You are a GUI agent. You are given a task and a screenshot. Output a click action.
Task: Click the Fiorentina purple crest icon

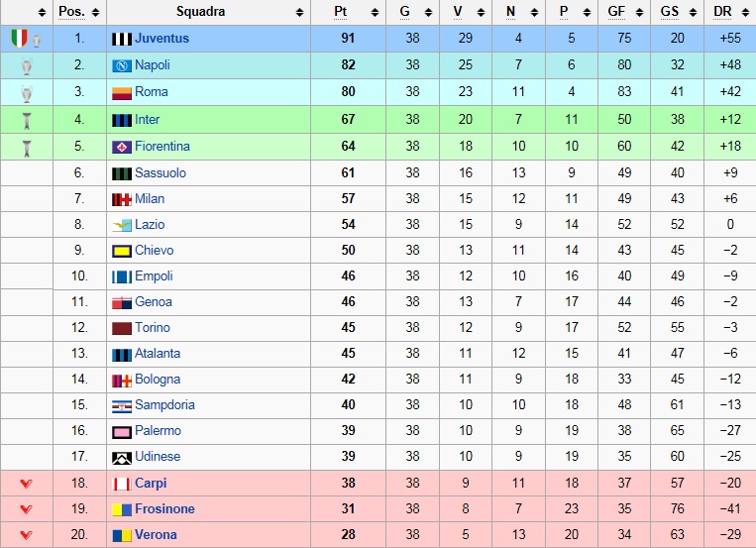tap(122, 147)
